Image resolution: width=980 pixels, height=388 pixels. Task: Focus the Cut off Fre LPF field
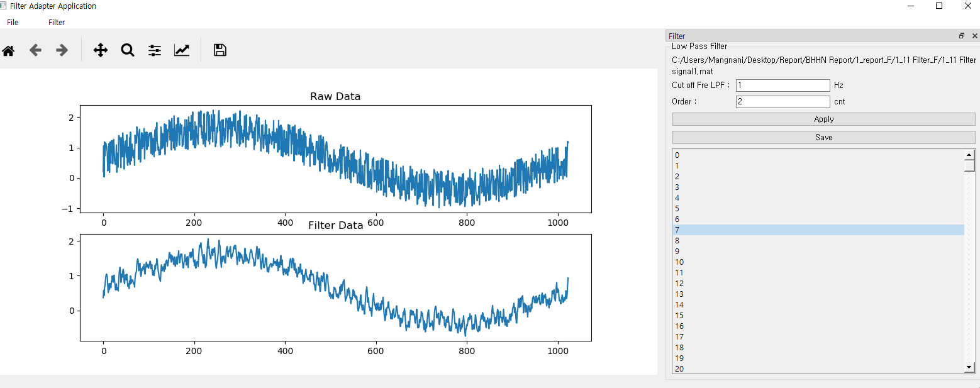point(783,85)
